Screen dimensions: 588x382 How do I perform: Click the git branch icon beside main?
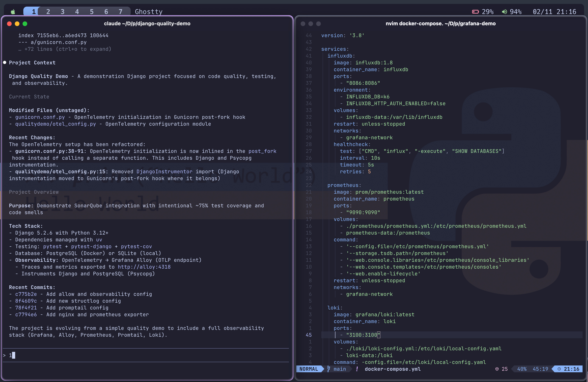point(329,369)
